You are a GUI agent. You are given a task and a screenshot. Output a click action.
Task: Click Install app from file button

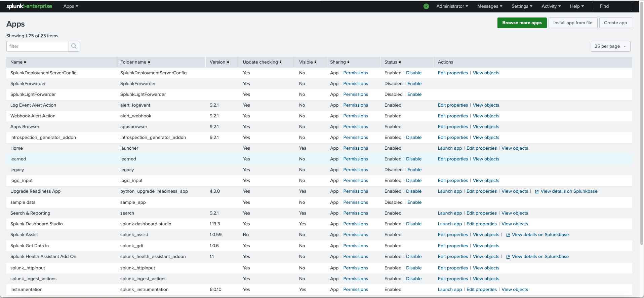(573, 23)
